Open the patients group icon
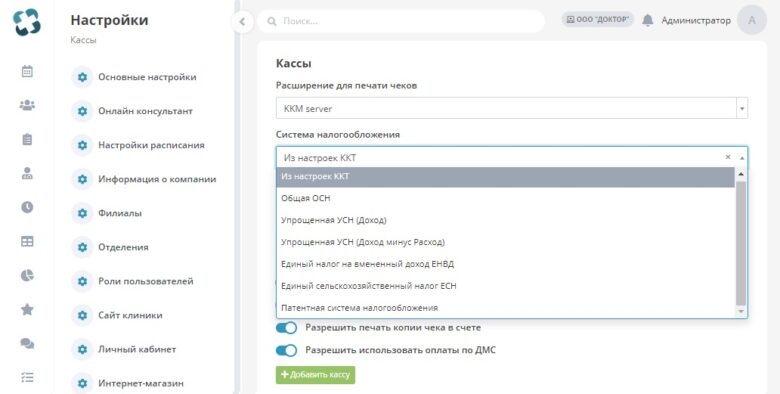Image resolution: width=780 pixels, height=394 pixels. [27, 105]
